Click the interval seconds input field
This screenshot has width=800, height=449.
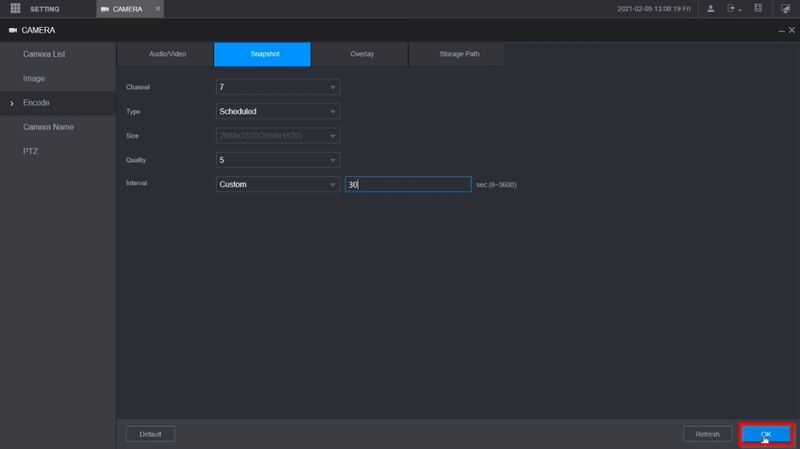(x=408, y=184)
